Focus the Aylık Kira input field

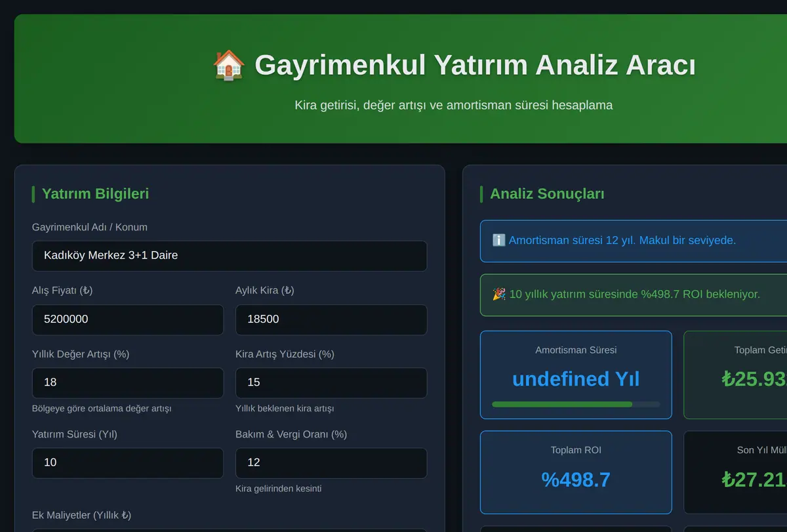331,319
